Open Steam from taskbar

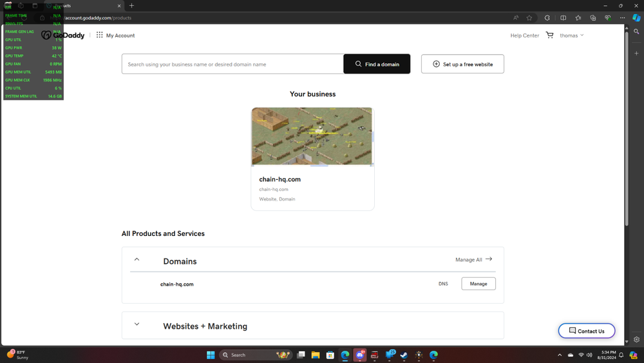tap(404, 355)
